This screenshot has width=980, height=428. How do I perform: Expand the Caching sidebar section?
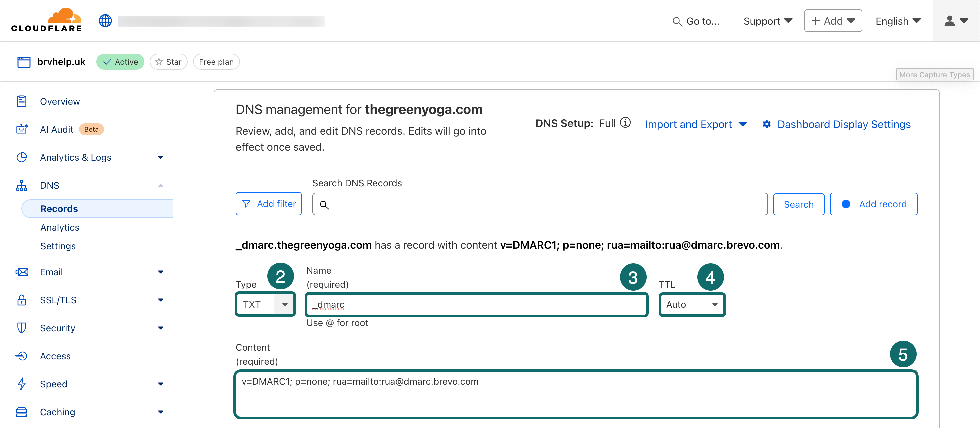coord(161,412)
